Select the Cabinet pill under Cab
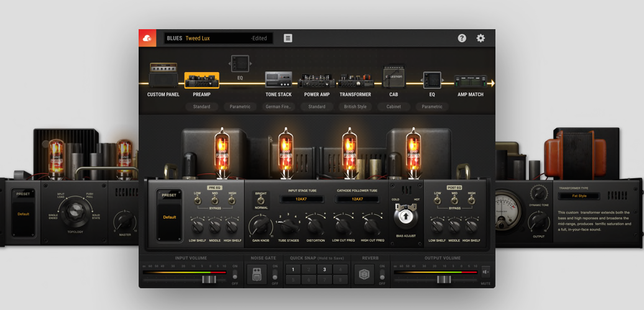644x310 pixels. click(x=393, y=107)
